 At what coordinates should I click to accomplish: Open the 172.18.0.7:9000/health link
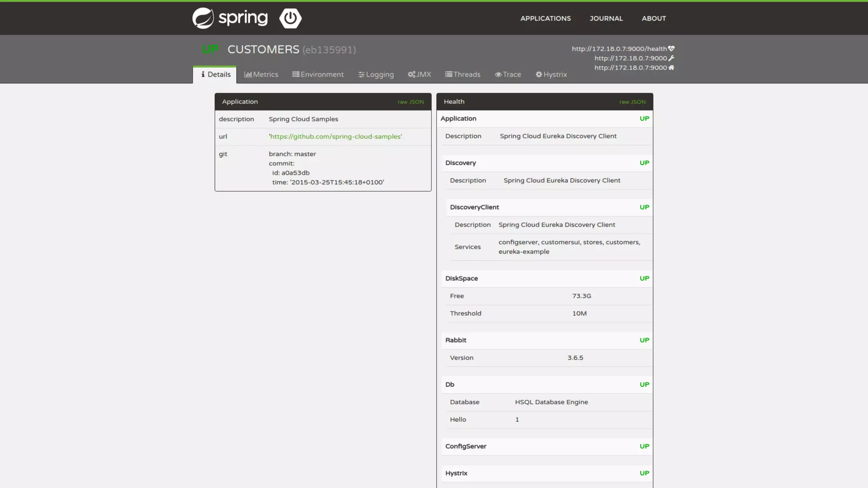619,49
